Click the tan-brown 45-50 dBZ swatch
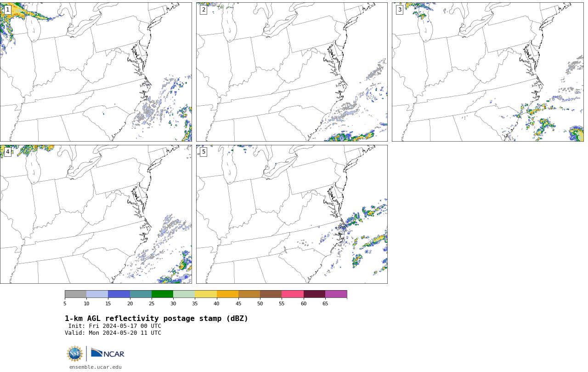The image size is (588, 372). pos(249,294)
